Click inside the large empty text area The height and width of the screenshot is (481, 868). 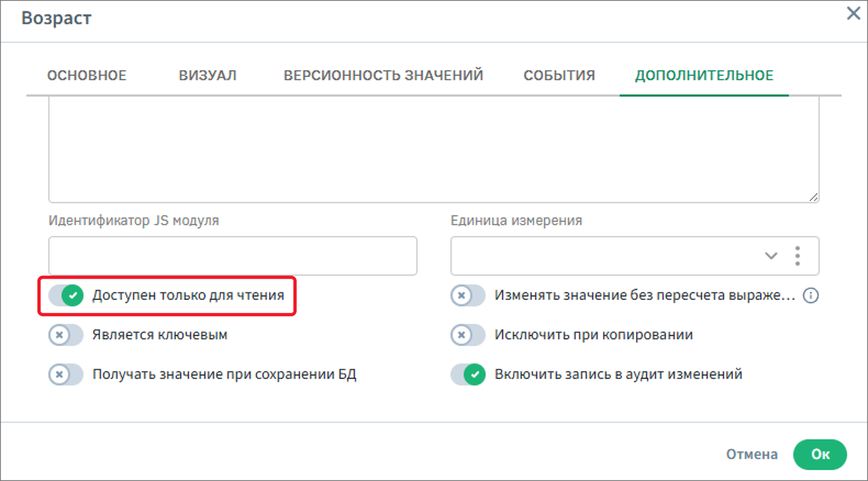point(433,148)
